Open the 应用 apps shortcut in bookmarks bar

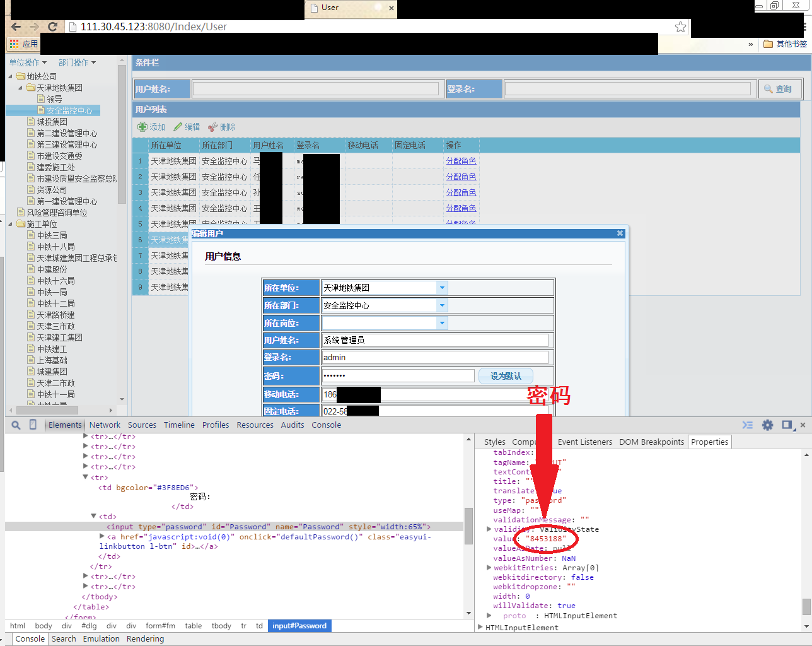pyautogui.click(x=23, y=44)
